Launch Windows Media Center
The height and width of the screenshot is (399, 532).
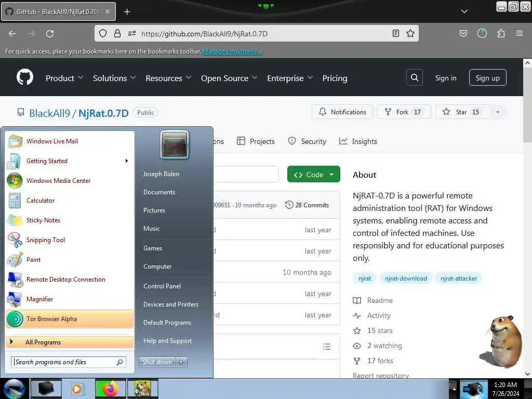coord(70,180)
